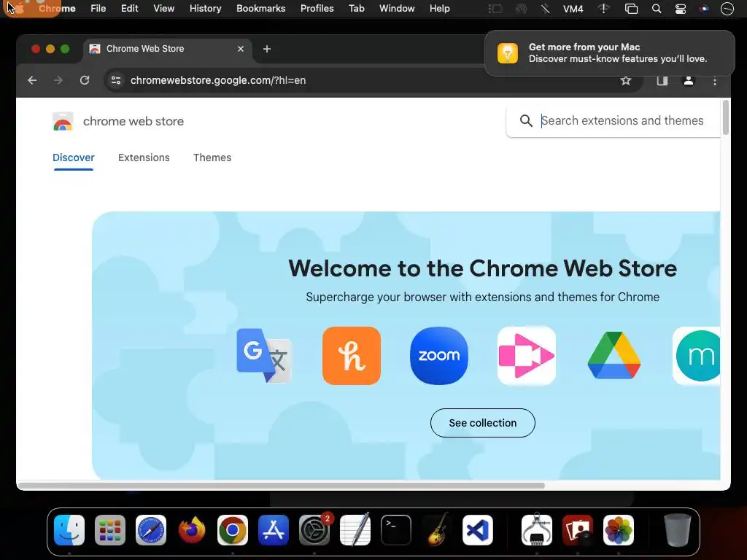The height and width of the screenshot is (560, 747).
Task: Open the Window menu
Action: pyautogui.click(x=397, y=9)
